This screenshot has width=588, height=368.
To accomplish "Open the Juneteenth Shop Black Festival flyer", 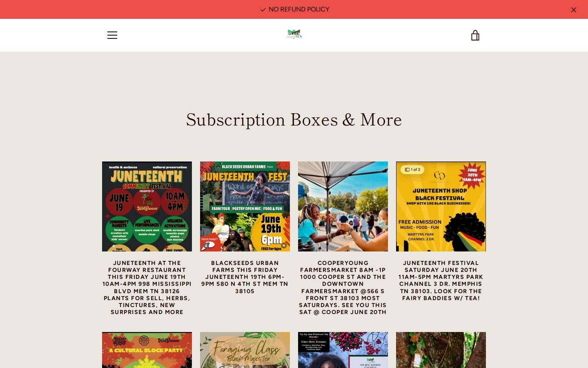I will 441,206.
